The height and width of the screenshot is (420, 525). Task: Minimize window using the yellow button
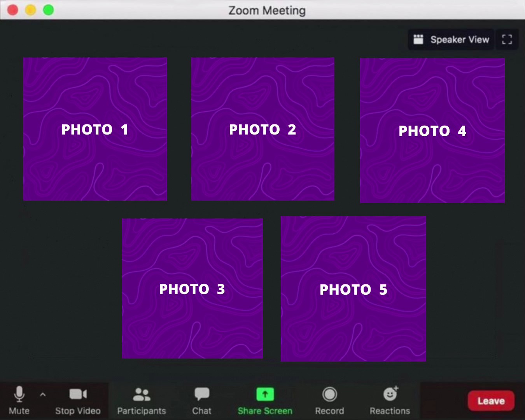(x=31, y=10)
